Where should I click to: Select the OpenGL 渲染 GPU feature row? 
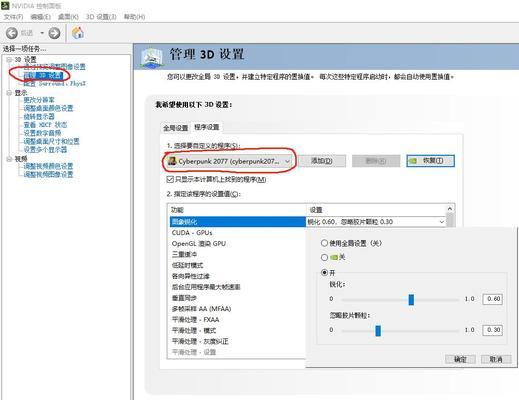tap(238, 244)
